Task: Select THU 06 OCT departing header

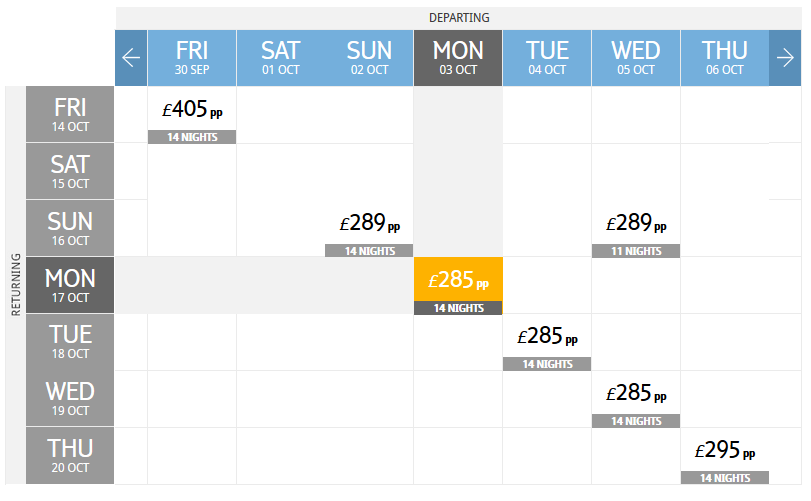Action: [725, 57]
